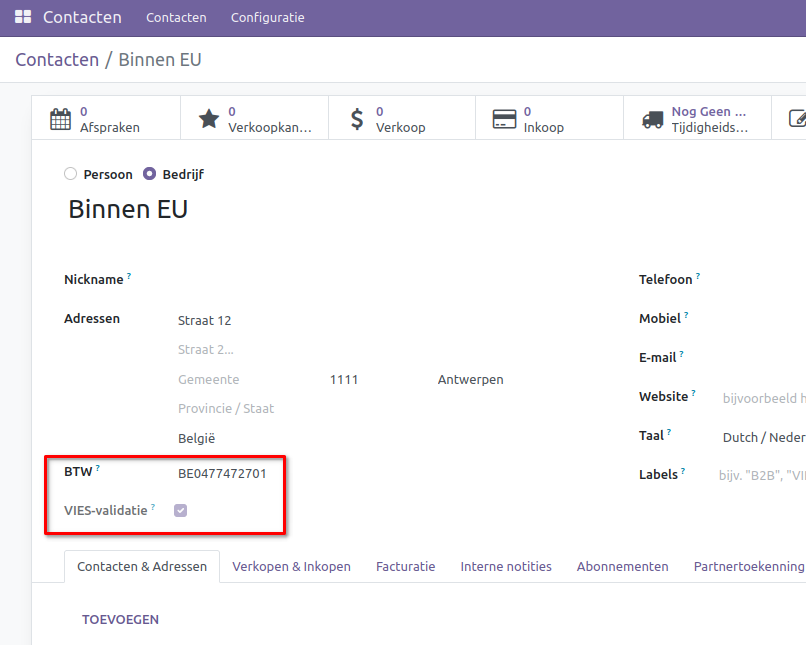
Task: Toggle the VIES-validatie checkbox
Action: [181, 511]
